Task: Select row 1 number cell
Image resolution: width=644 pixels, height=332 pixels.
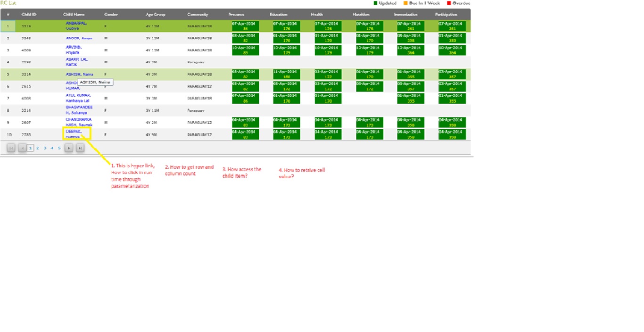Action: (x=8, y=26)
